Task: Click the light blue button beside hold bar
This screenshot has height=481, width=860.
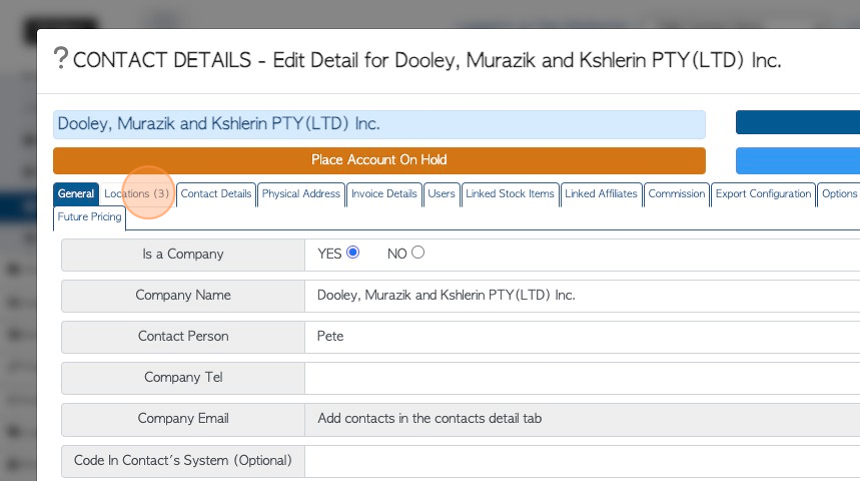Action: [x=797, y=160]
